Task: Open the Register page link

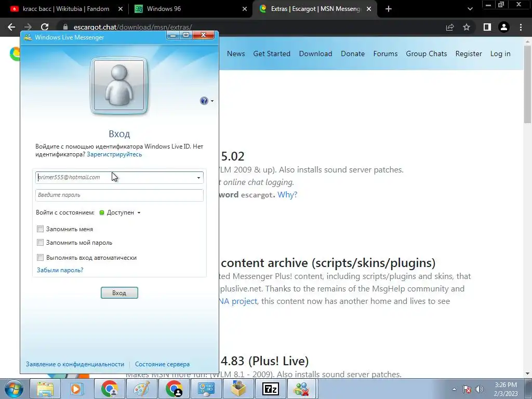Action: 469,54
